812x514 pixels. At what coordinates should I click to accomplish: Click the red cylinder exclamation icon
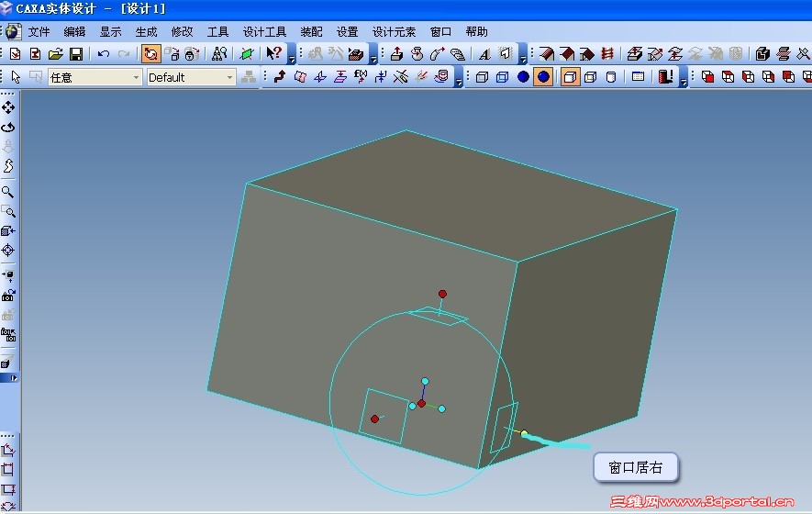pos(665,77)
